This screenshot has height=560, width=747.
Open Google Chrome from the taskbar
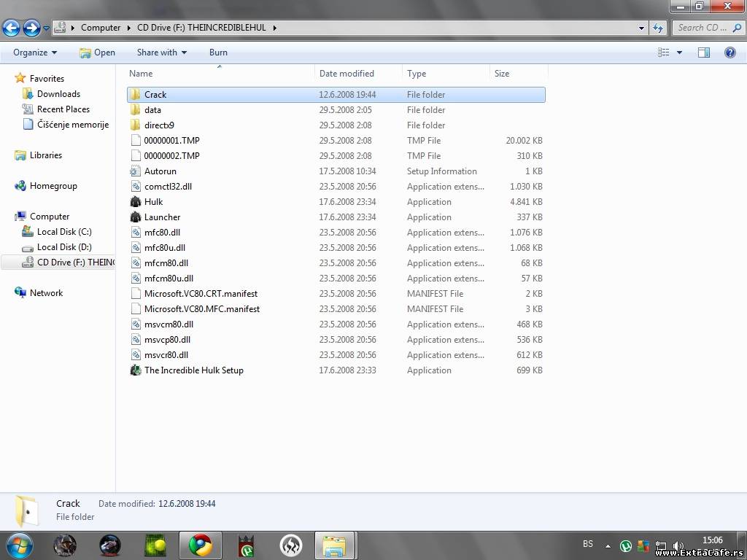point(201,545)
